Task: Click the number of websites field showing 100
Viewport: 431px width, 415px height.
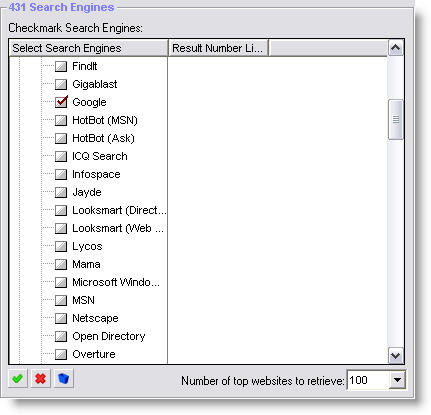Action: point(368,380)
